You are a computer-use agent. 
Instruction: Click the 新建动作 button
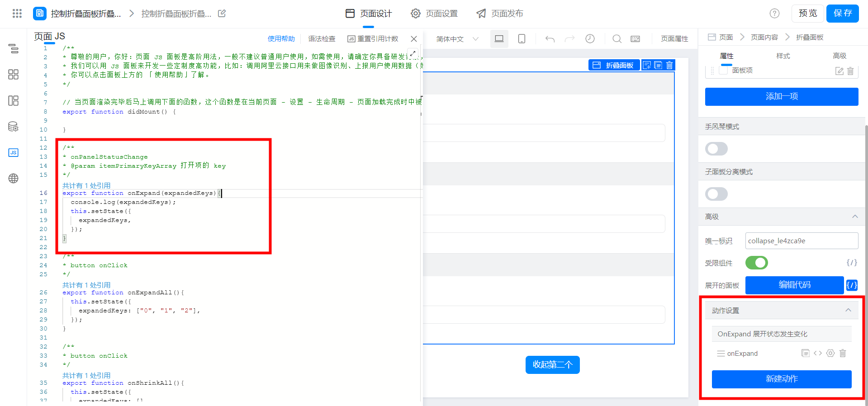(x=782, y=379)
